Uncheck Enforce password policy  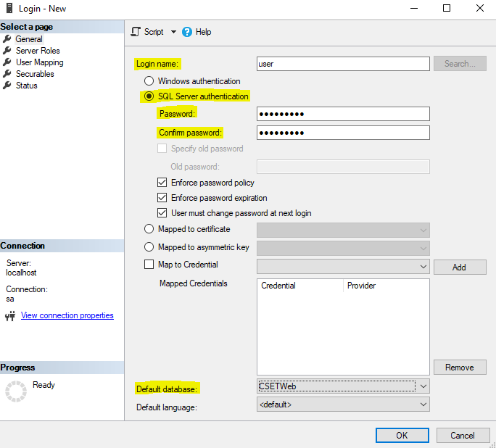click(x=162, y=183)
